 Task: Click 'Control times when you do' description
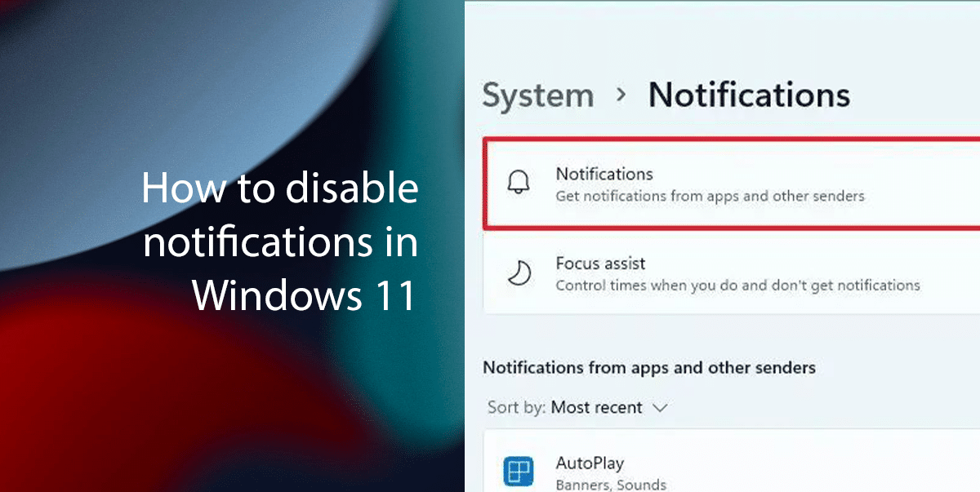tap(737, 286)
